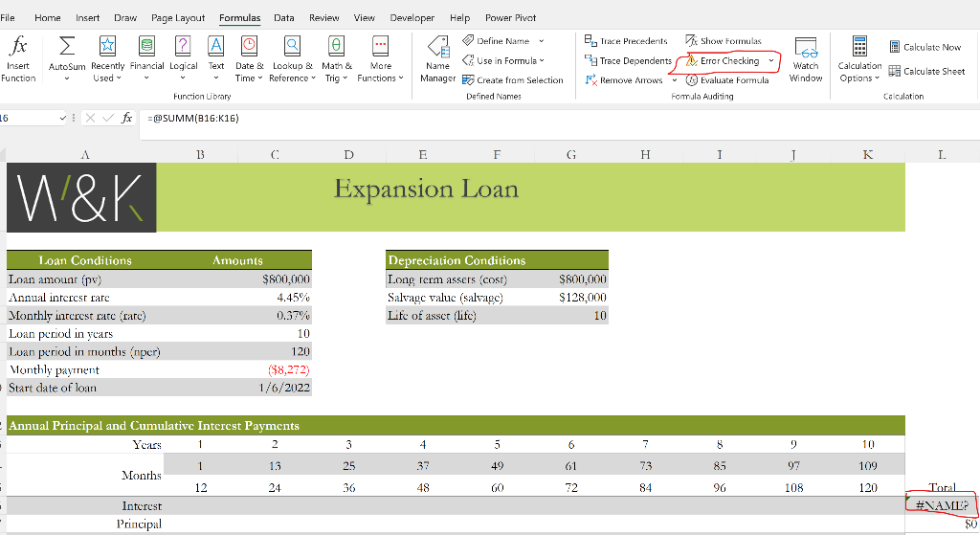The image size is (980, 535).
Task: Click Calculate Sheet
Action: tap(926, 71)
